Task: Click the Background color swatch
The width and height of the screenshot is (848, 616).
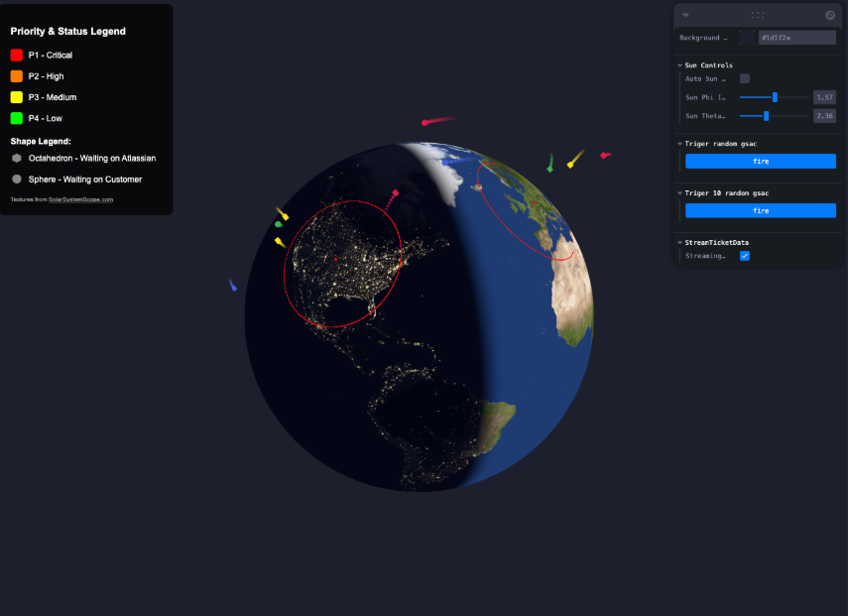Action: (x=746, y=37)
